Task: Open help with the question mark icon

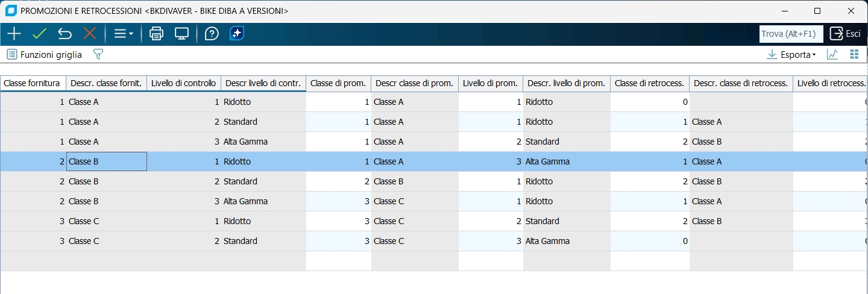Action: click(x=212, y=34)
